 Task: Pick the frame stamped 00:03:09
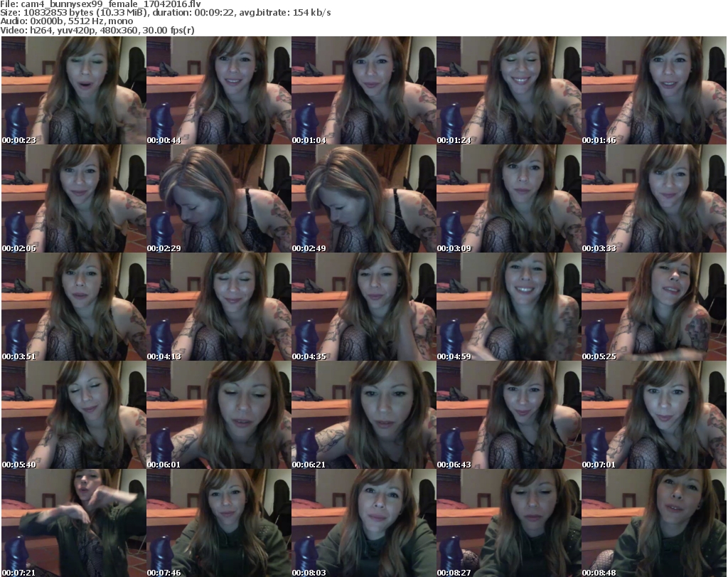coord(509,198)
